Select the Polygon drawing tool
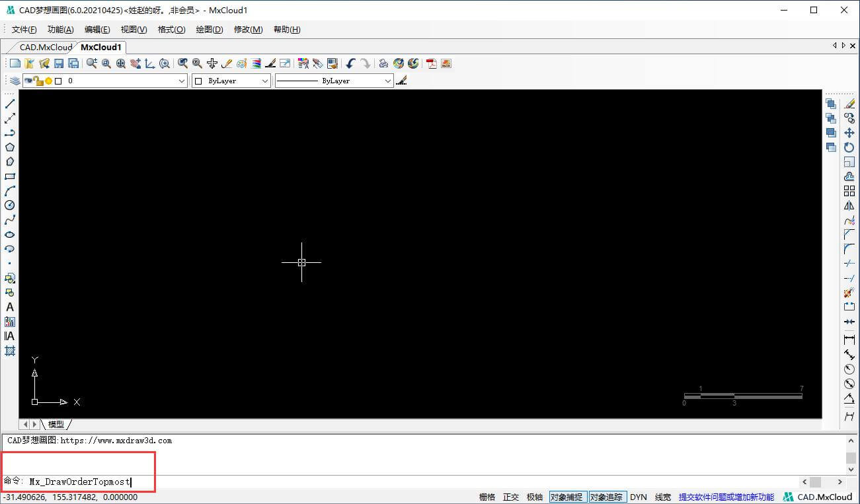This screenshot has width=860, height=504. coord(10,147)
